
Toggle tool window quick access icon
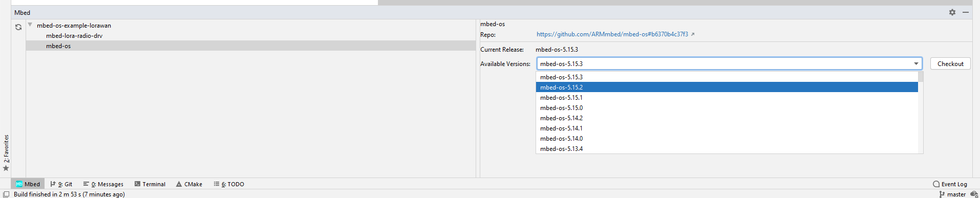6,194
